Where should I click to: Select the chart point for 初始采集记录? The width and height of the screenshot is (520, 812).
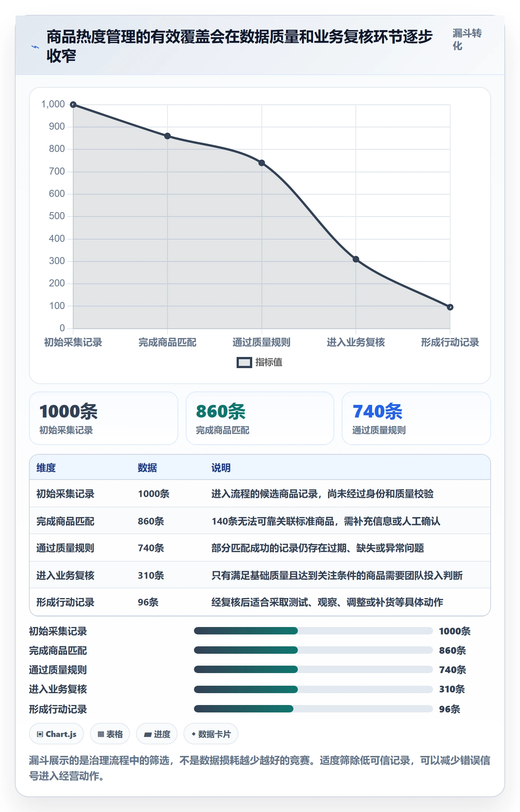coord(73,105)
